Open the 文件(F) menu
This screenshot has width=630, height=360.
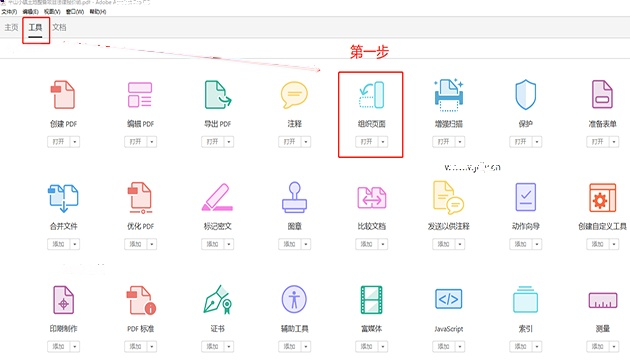tap(9, 12)
